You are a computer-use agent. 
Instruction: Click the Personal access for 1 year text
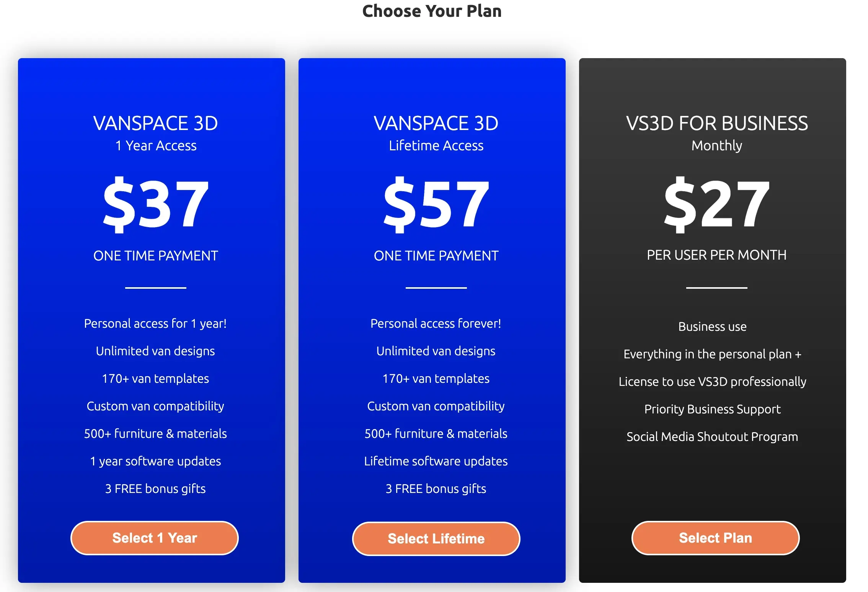point(155,323)
